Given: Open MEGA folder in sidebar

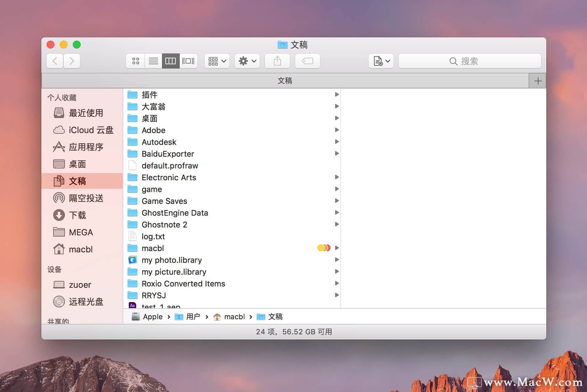Looking at the screenshot, I should [x=82, y=232].
